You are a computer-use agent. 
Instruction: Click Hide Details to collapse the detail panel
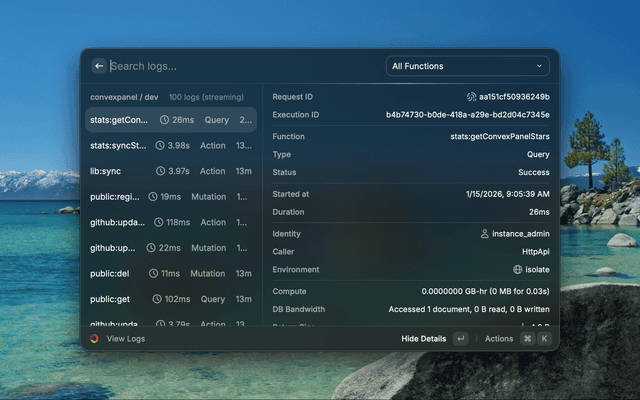(x=423, y=339)
